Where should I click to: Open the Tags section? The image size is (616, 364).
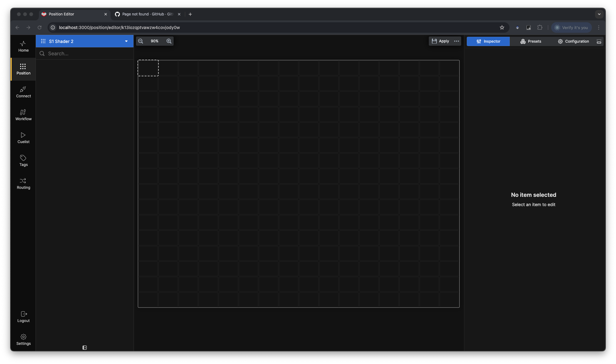pos(23,161)
